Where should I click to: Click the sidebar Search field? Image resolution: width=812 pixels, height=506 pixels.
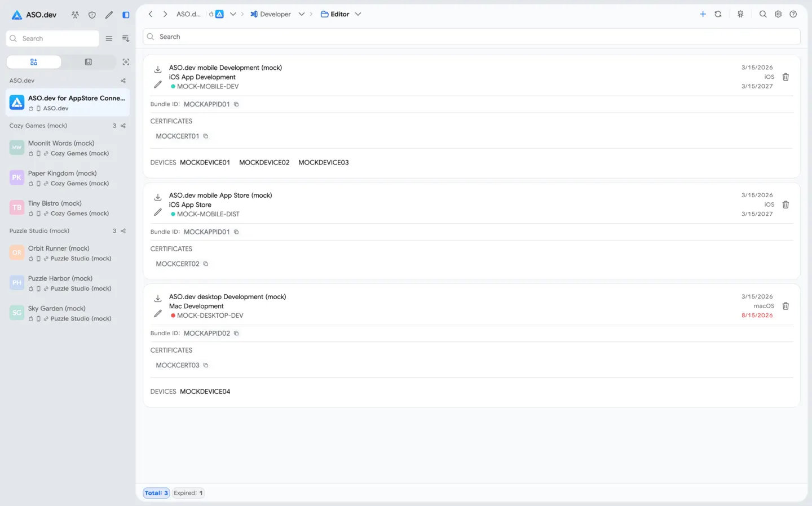[52, 38]
